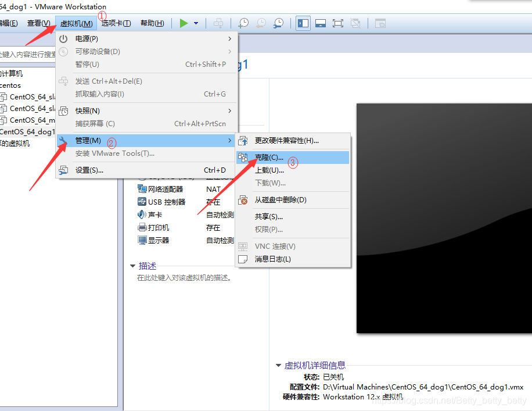The width and height of the screenshot is (532, 411).
Task: Click the display monitor device icon
Action: click(x=142, y=241)
